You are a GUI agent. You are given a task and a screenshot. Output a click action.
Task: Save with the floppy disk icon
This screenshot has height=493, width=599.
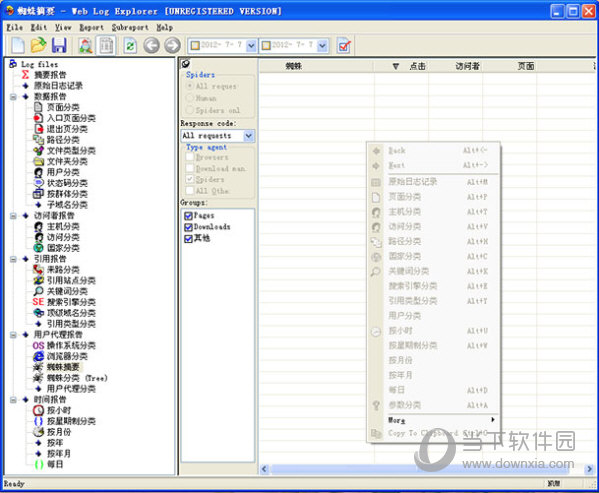coord(59,46)
